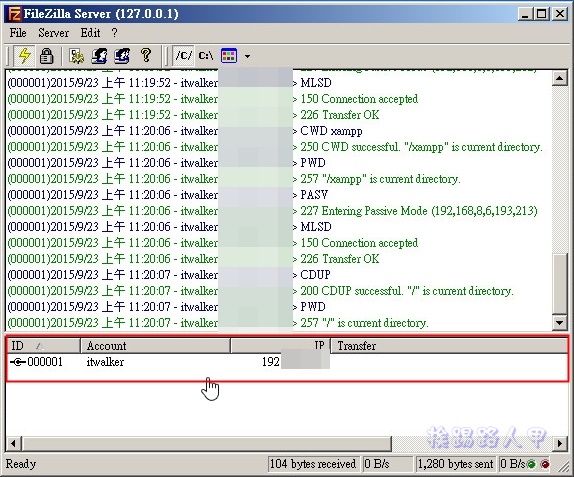Sort by Account column header
574x477 pixels.
(155, 346)
